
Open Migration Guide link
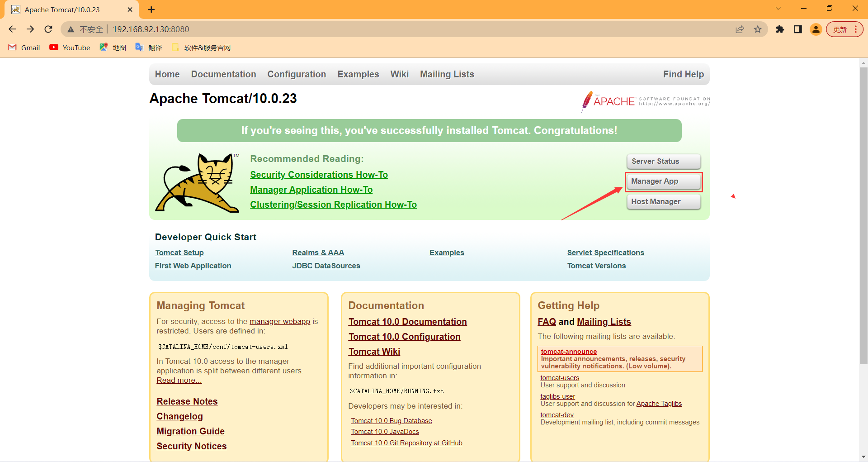tap(190, 431)
